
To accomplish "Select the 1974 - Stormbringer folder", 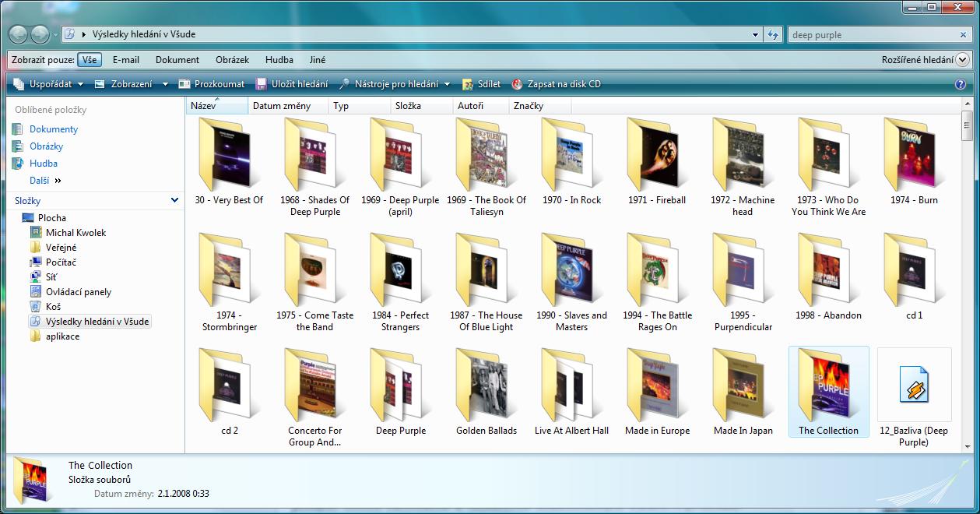I will click(x=229, y=283).
